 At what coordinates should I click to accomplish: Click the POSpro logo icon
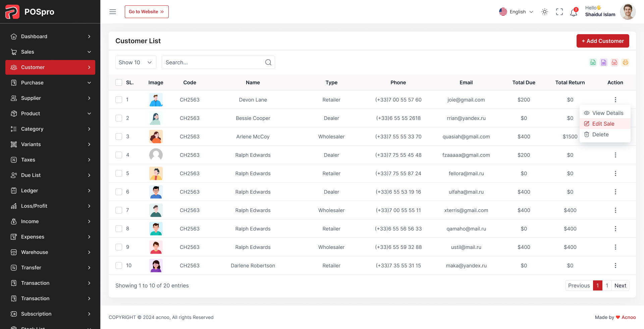point(12,12)
